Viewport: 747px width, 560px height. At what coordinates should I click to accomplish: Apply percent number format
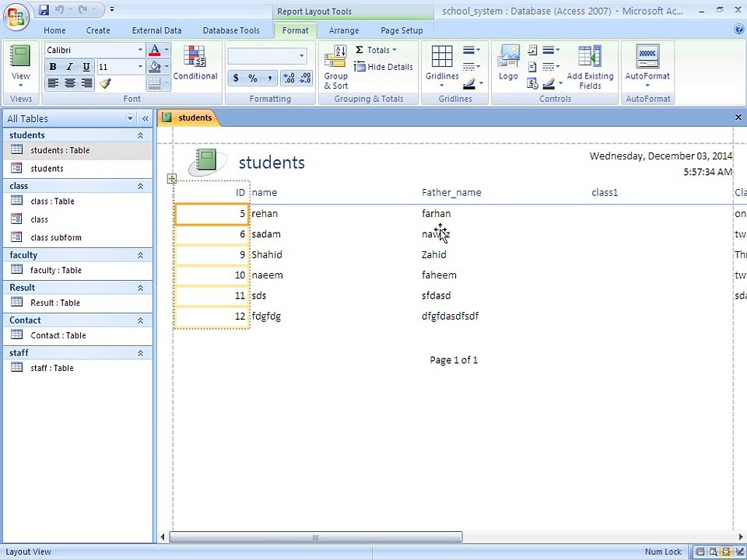pos(252,78)
